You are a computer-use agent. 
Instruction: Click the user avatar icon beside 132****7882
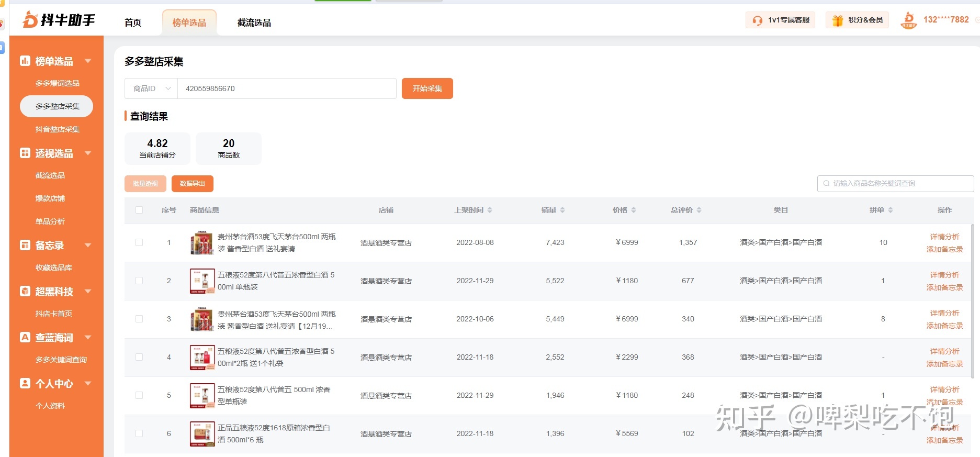coord(909,20)
